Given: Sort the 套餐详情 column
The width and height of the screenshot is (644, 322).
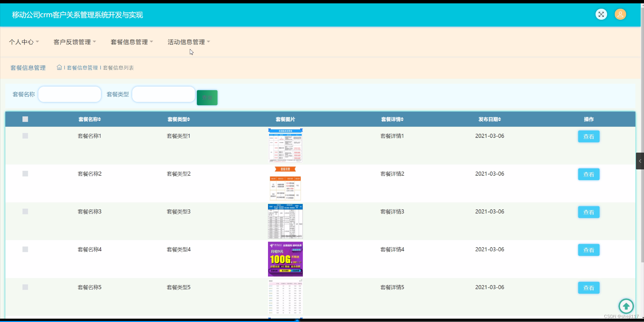Looking at the screenshot, I should pos(392,119).
